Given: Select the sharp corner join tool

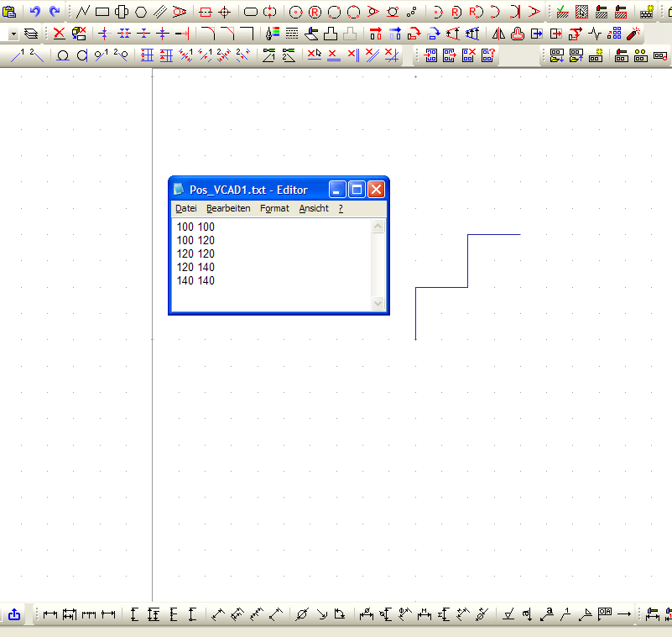Looking at the screenshot, I should pyautogui.click(x=247, y=34).
